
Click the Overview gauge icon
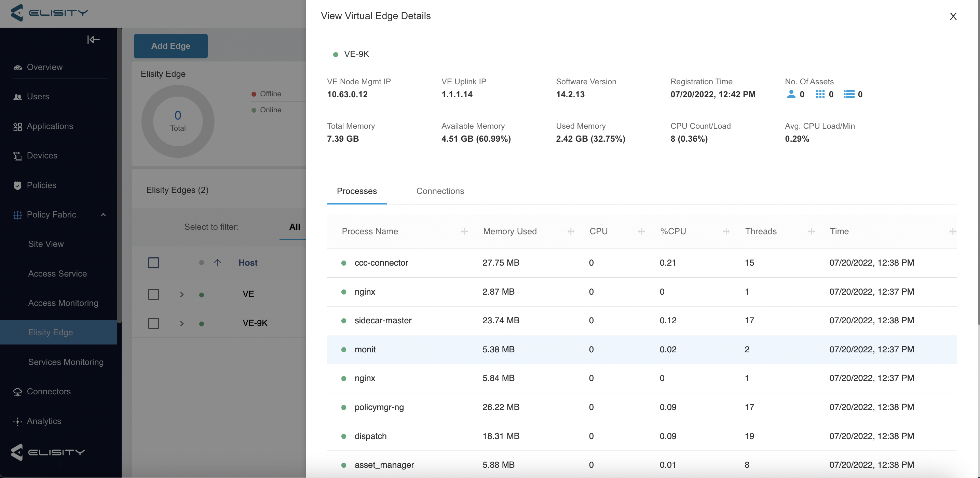pos(17,67)
